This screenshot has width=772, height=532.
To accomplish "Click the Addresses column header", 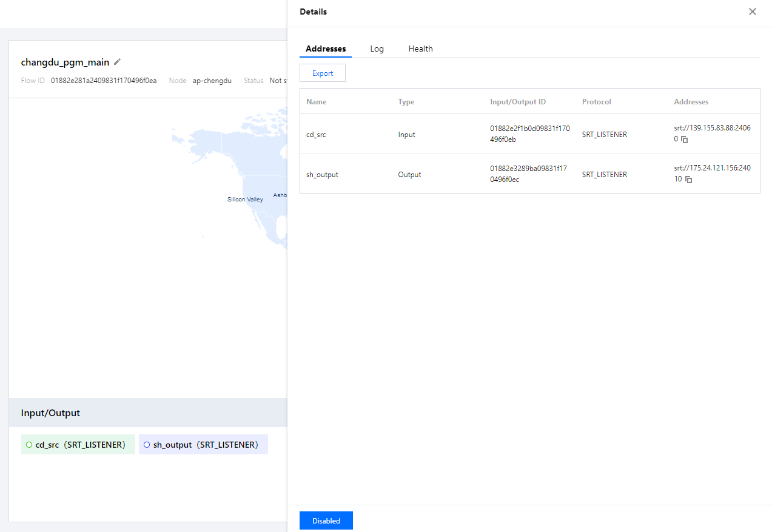I will point(691,102).
